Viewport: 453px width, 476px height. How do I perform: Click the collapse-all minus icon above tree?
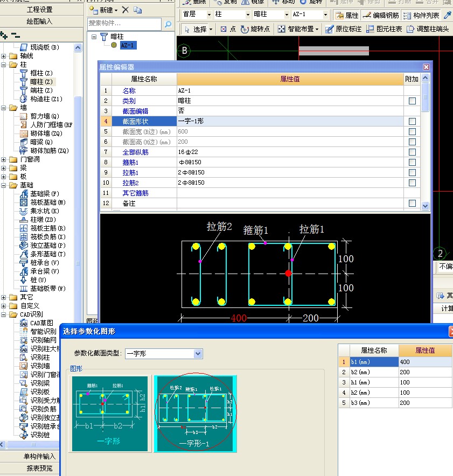click(16, 36)
